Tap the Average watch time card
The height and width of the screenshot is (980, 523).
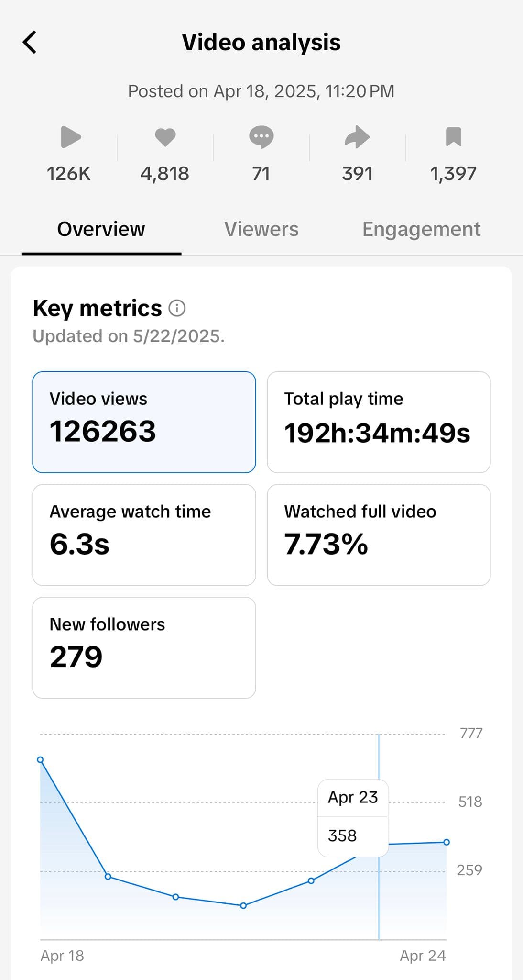144,534
